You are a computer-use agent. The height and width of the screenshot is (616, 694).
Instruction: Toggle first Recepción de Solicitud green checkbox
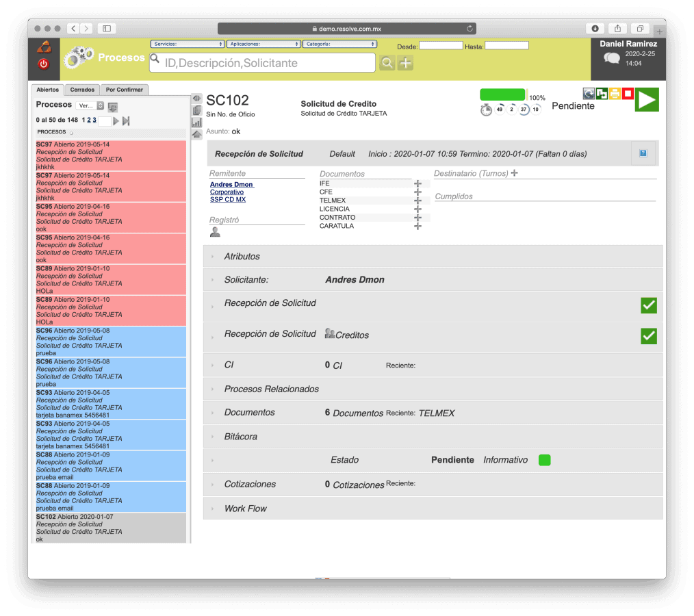coord(648,305)
